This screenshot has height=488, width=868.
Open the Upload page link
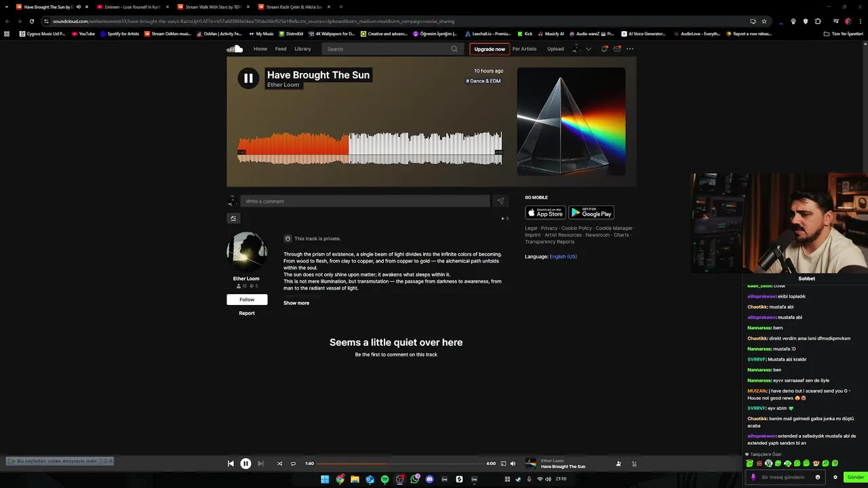(x=555, y=49)
